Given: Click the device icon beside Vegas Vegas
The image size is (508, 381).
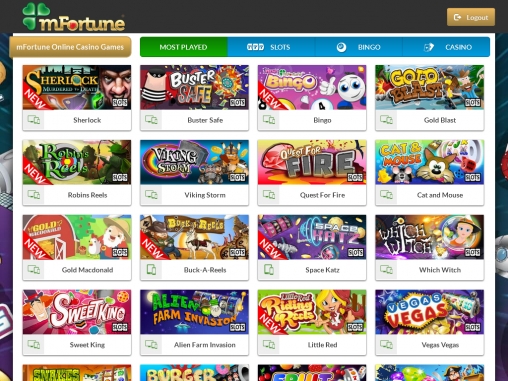Looking at the screenshot, I should click(387, 344).
